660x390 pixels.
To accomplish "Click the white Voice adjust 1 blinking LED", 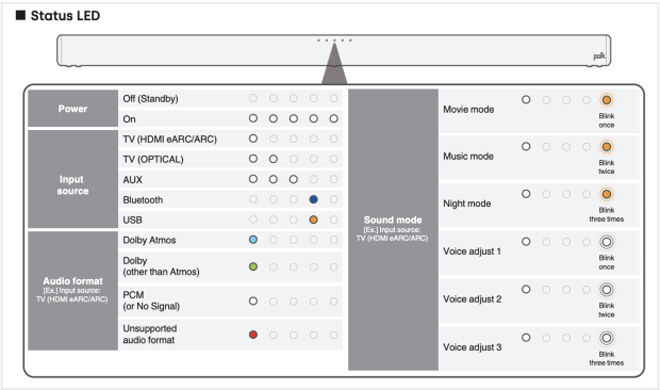I will [x=606, y=242].
